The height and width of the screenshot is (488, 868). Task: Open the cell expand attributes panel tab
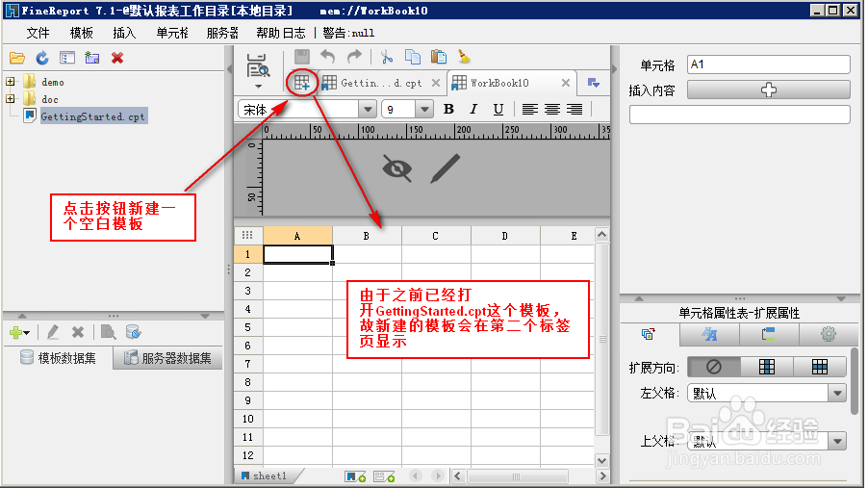click(x=649, y=334)
